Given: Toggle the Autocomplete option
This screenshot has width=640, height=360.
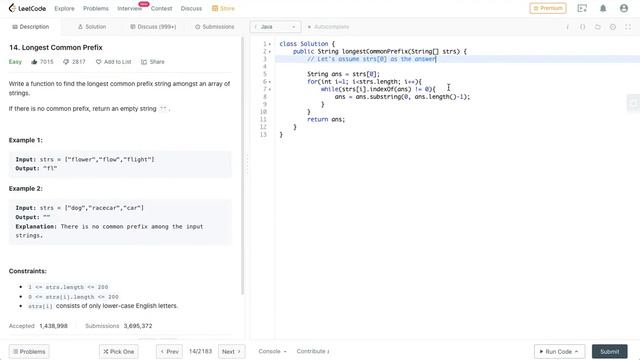Looking at the screenshot, I should (x=328, y=27).
